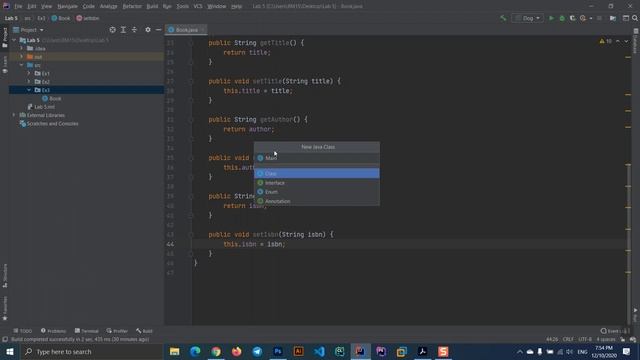
Task: Run the Dog configuration with green play icon
Action: [x=551, y=18]
